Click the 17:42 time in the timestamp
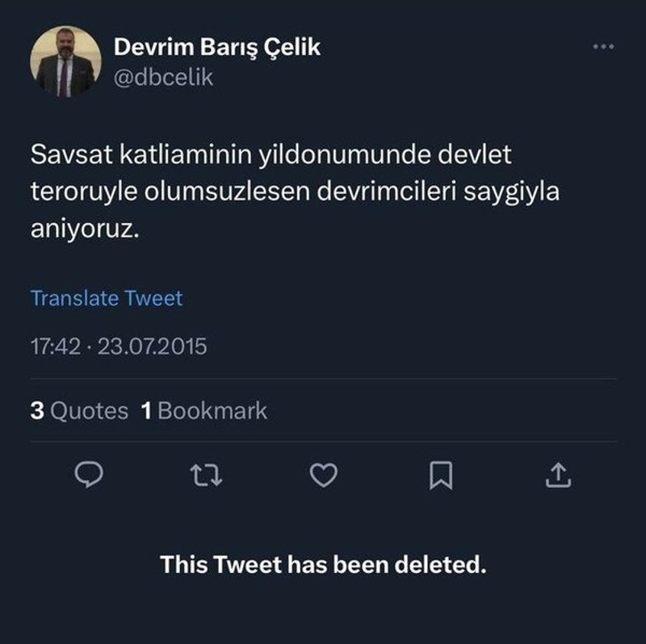 [55, 347]
